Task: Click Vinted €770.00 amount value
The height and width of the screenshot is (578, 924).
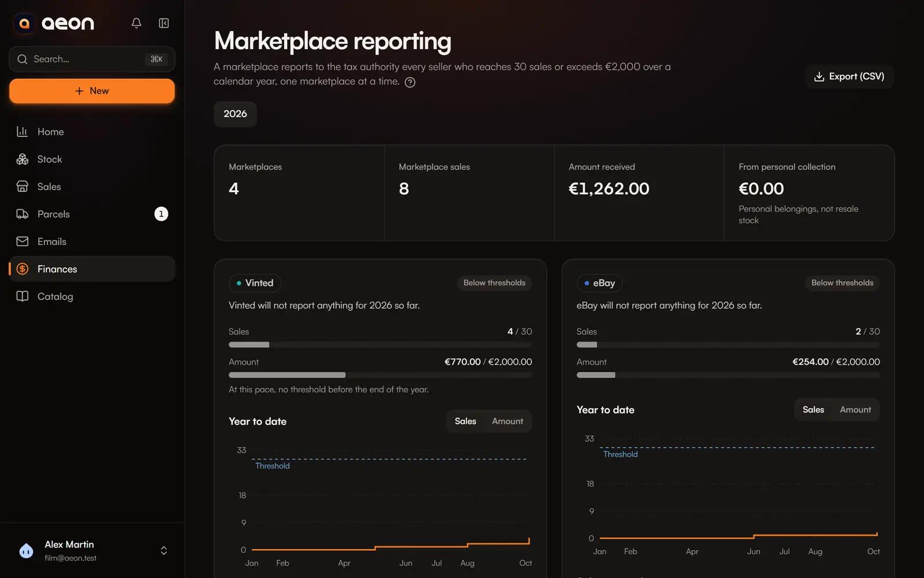Action: pos(463,362)
